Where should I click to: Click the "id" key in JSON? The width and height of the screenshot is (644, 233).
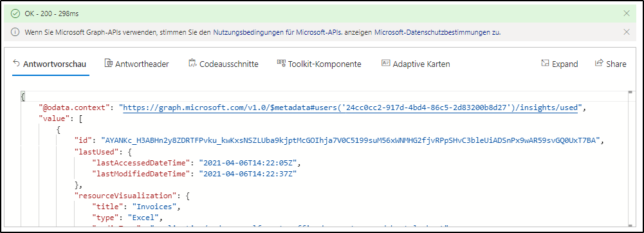tap(83, 140)
